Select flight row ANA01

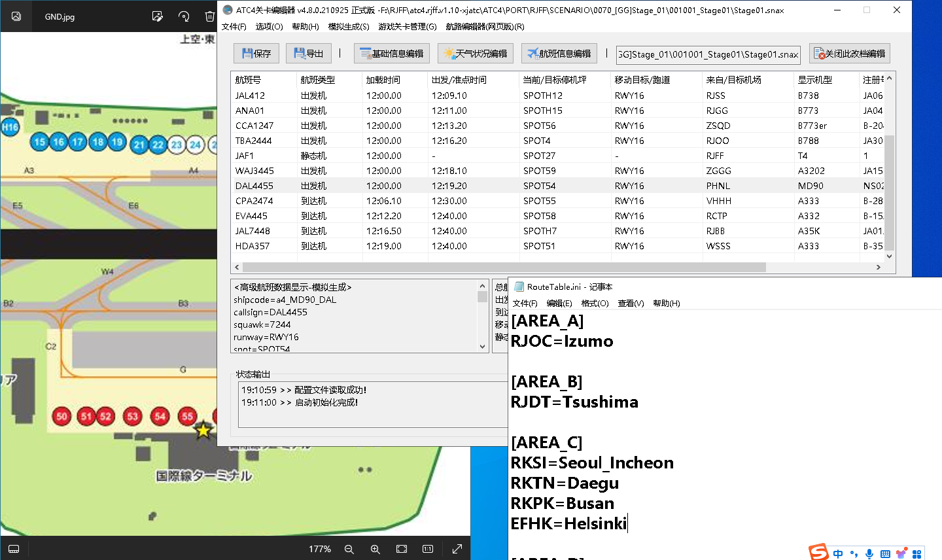tap(558, 111)
